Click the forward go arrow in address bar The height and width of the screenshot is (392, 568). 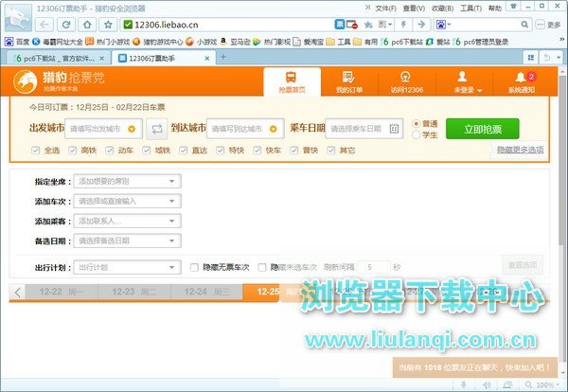point(421,25)
